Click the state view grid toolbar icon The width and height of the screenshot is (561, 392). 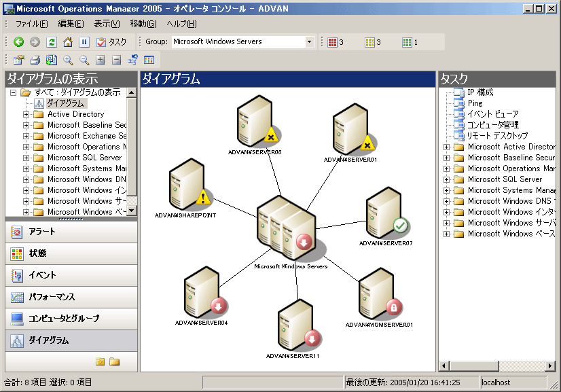click(x=149, y=60)
